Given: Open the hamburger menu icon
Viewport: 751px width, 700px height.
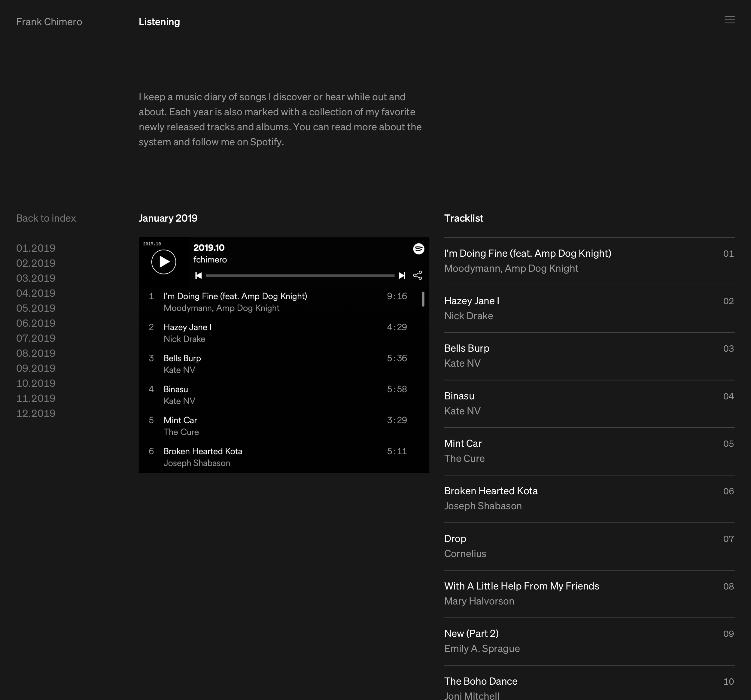Looking at the screenshot, I should [729, 20].
